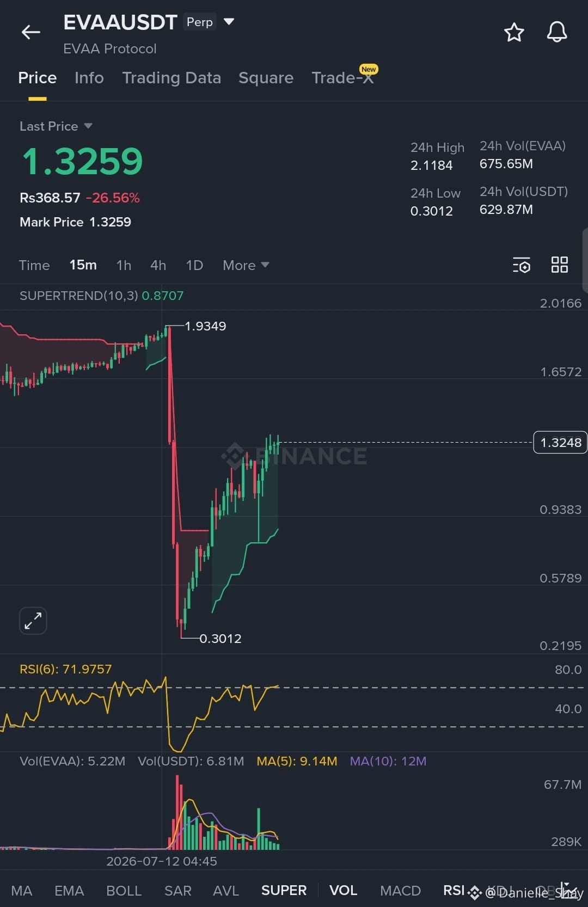588x907 pixels.
Task: Go back using the left arrow icon
Action: (31, 33)
